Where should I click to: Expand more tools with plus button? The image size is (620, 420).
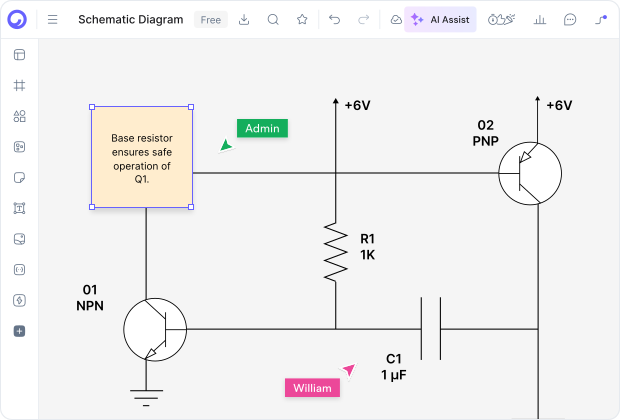(19, 331)
